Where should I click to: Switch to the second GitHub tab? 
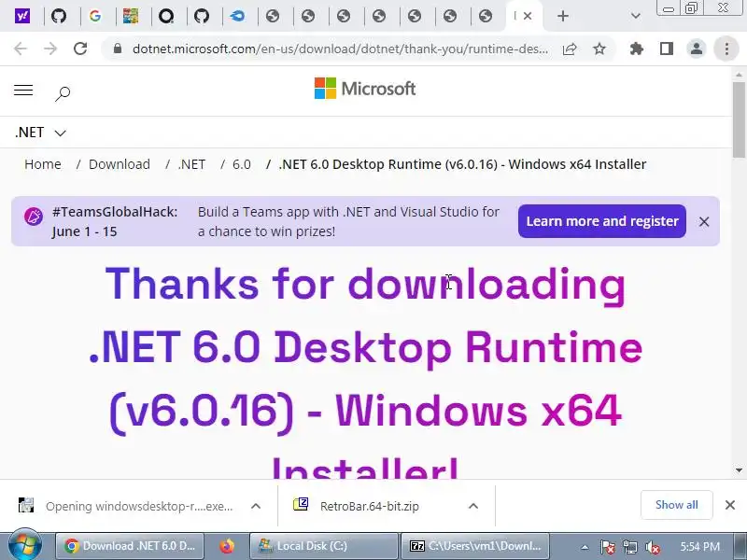coord(202,16)
